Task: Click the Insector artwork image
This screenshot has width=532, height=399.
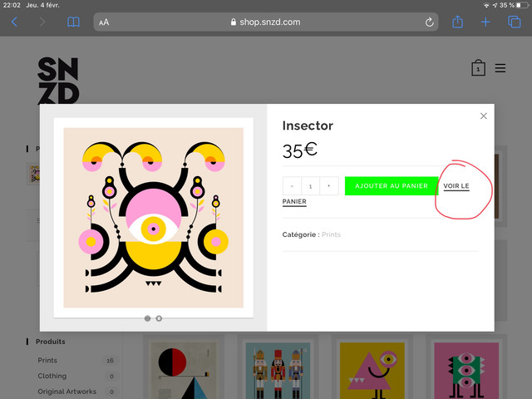Action: click(153, 218)
